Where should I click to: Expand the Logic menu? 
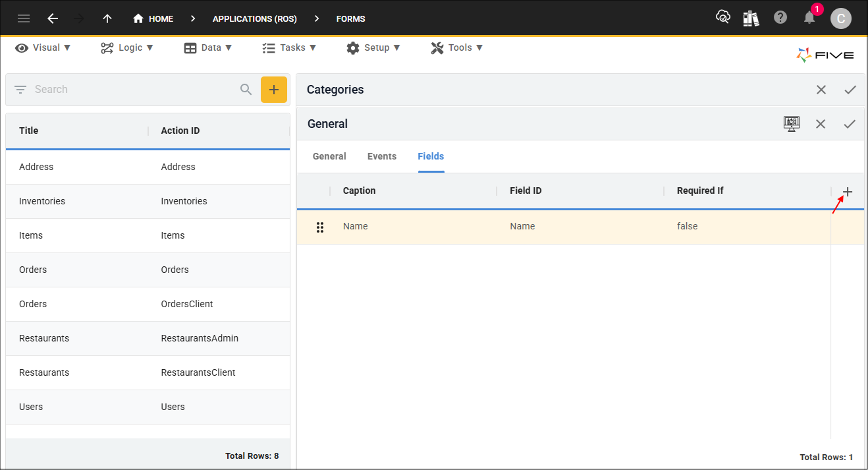tap(127, 47)
